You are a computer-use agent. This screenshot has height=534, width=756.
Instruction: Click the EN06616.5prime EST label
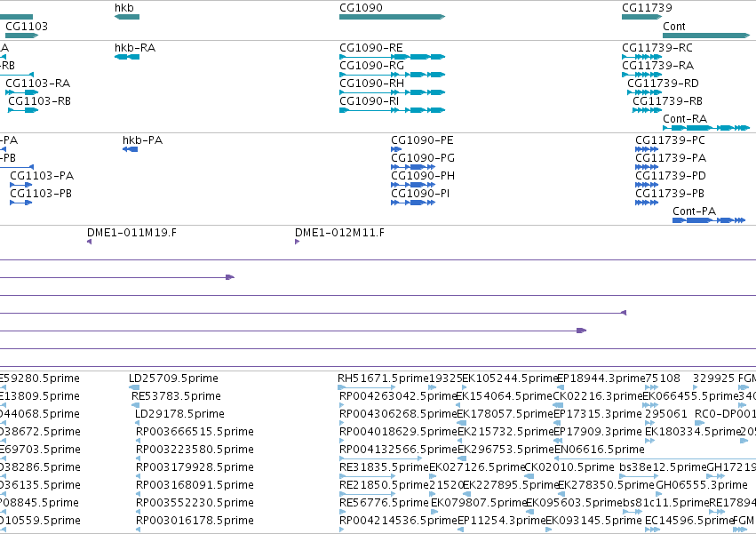pyautogui.click(x=600, y=450)
